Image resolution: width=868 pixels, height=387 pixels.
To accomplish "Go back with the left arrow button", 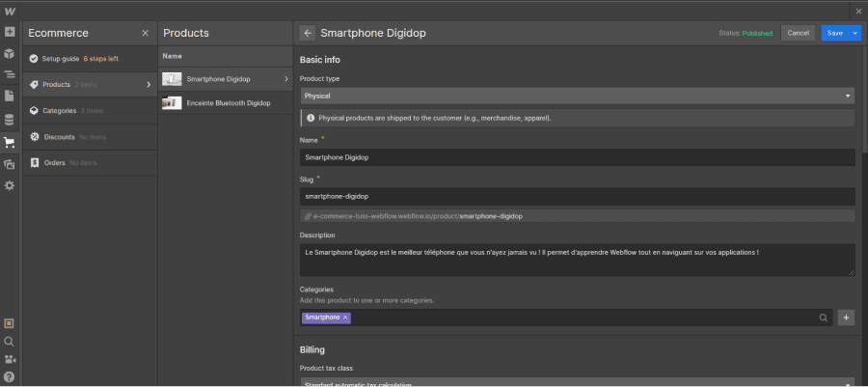I will (x=308, y=33).
